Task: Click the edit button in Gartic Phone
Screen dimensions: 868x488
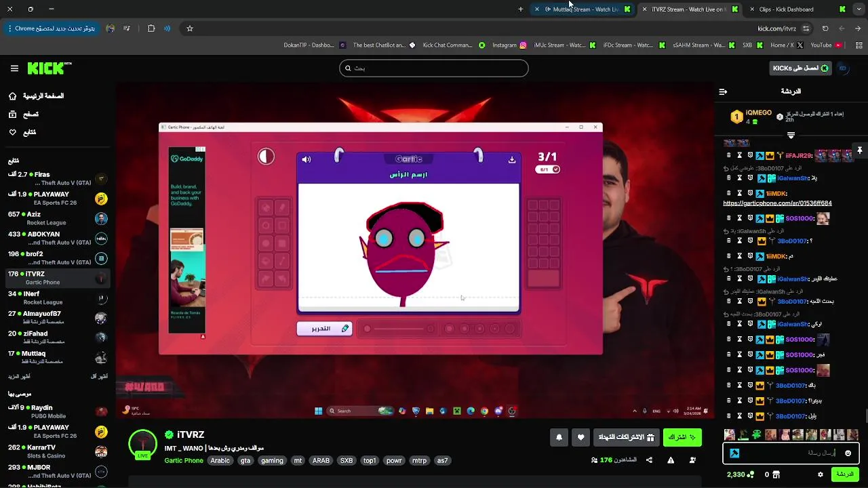Action: tap(324, 329)
